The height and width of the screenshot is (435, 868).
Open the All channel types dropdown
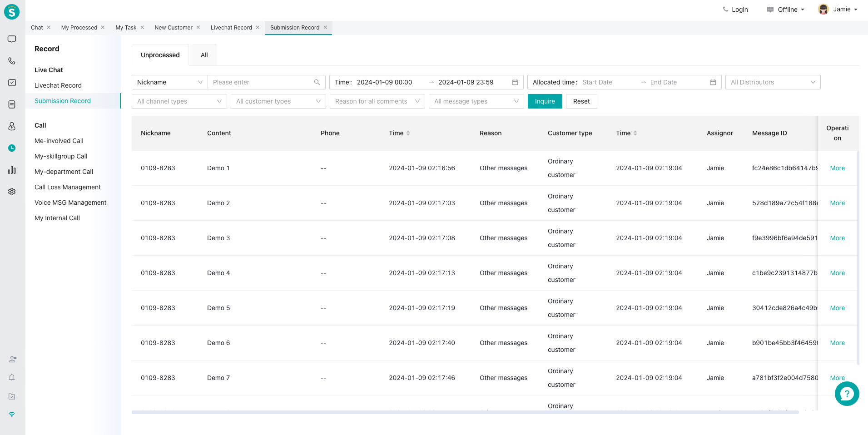pos(179,101)
